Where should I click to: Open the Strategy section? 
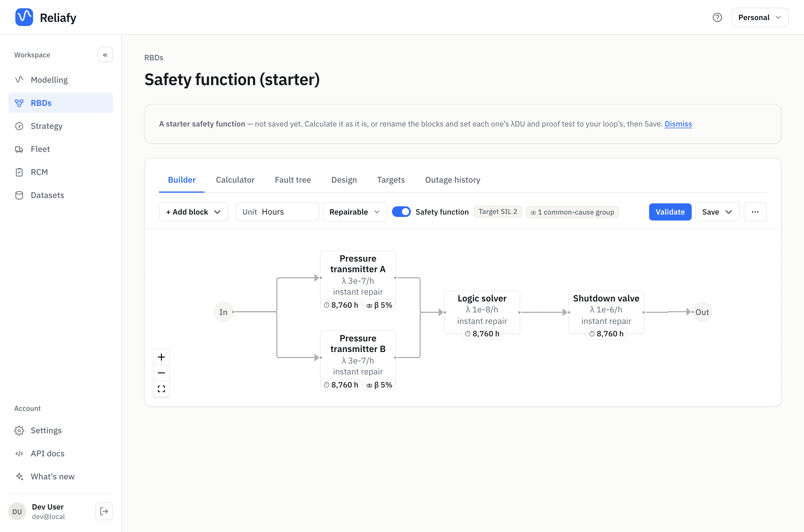click(x=60, y=126)
